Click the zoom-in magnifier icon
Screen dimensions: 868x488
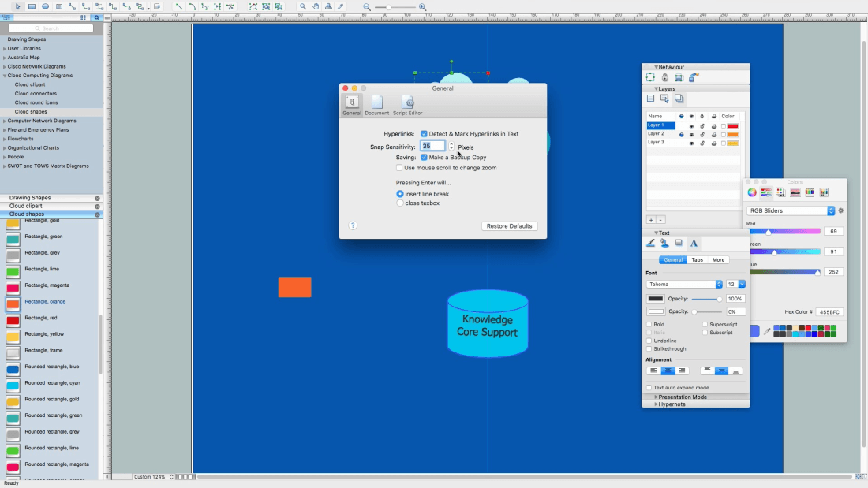click(x=423, y=6)
